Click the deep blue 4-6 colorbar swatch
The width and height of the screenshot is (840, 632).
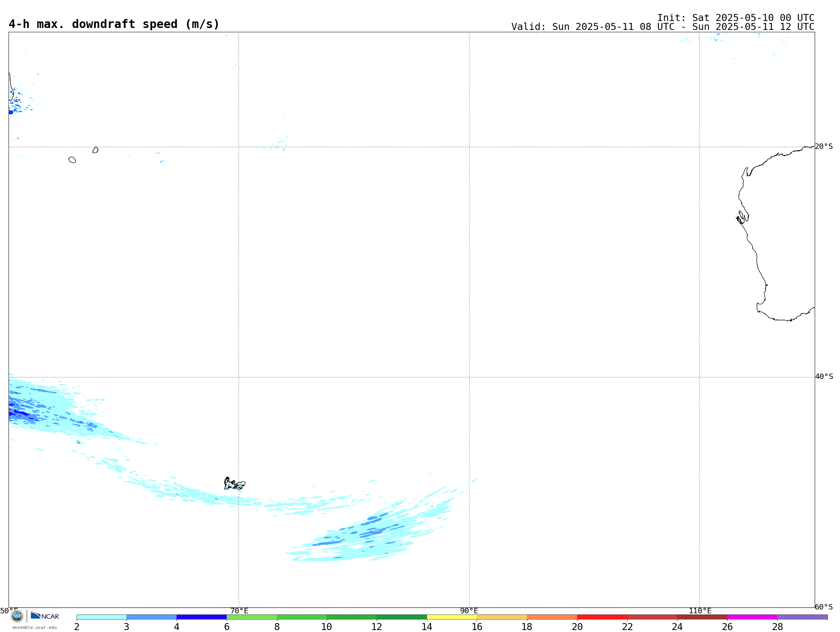pos(201,617)
